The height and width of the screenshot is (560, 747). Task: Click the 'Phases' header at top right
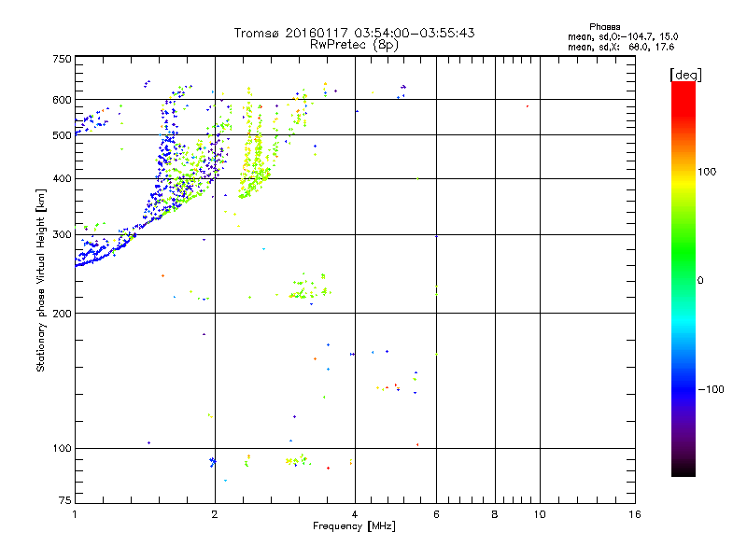[604, 27]
